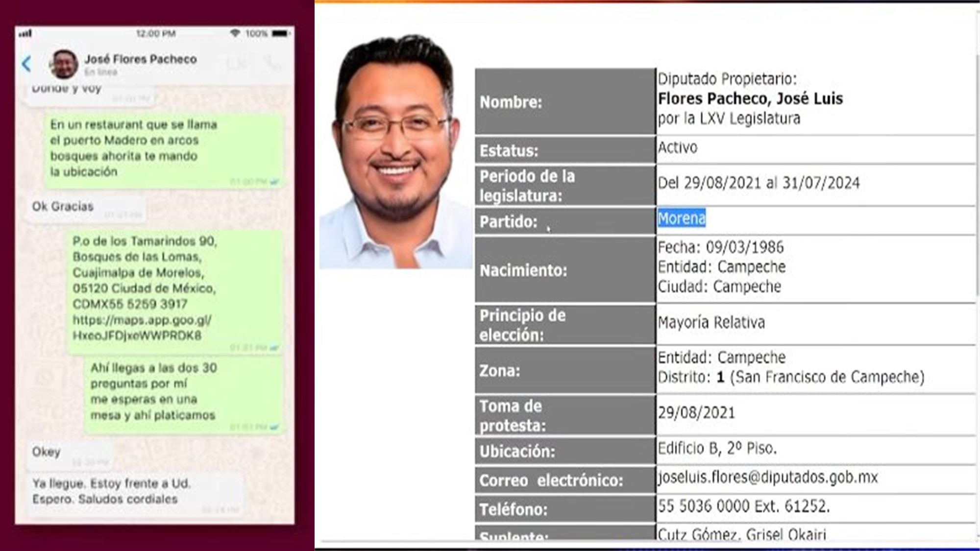
Task: Tap the battery icon next to 100%
Action: tap(281, 33)
